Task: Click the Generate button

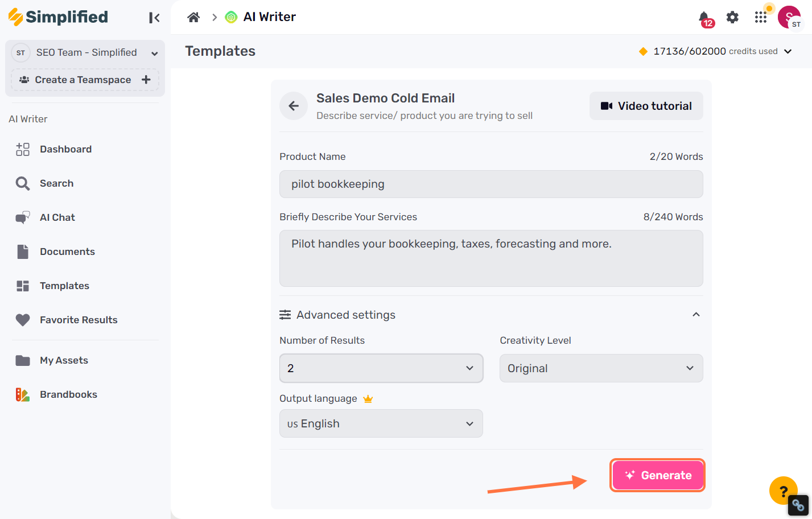Action: [657, 475]
